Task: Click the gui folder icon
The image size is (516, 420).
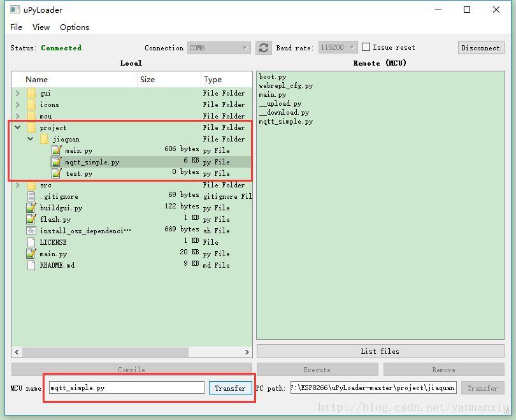Action: tap(32, 93)
